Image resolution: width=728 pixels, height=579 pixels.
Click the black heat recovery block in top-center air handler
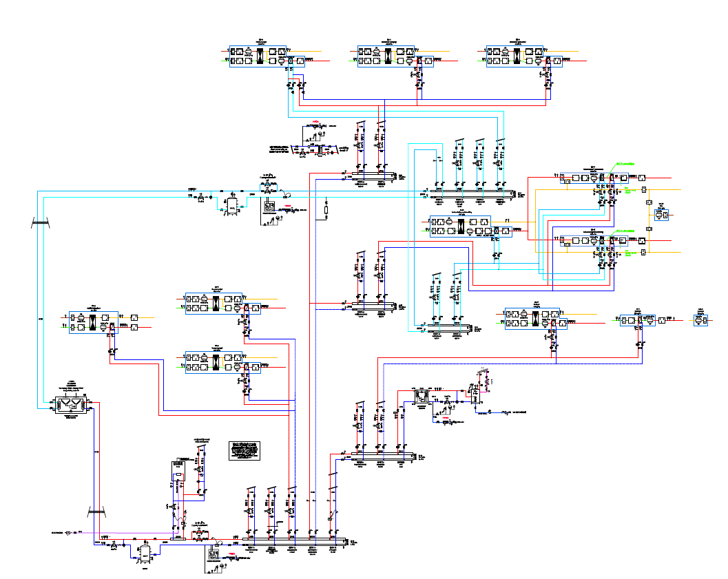point(388,56)
